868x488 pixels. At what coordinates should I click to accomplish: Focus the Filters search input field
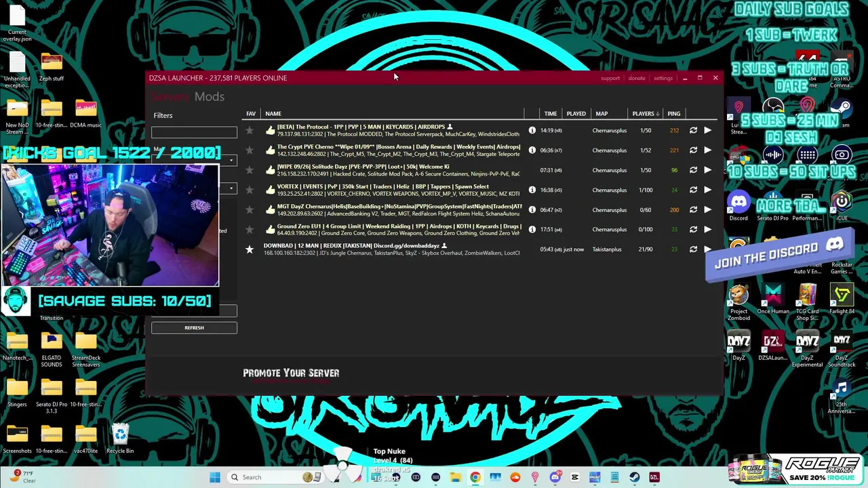coord(194,132)
